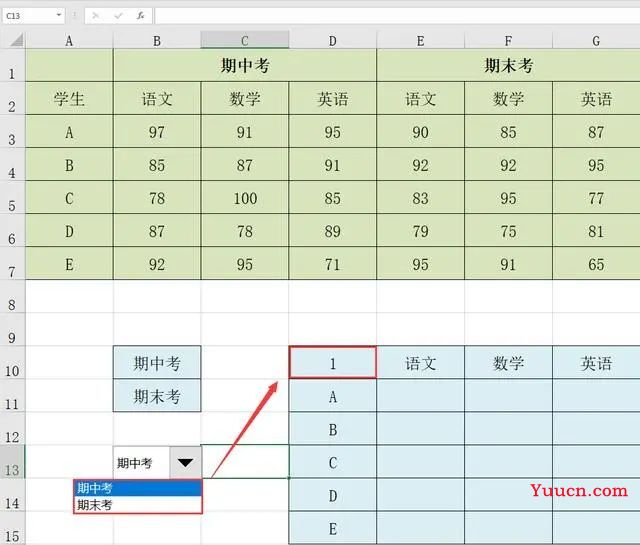
Task: Click student D cell in D14
Action: click(333, 495)
